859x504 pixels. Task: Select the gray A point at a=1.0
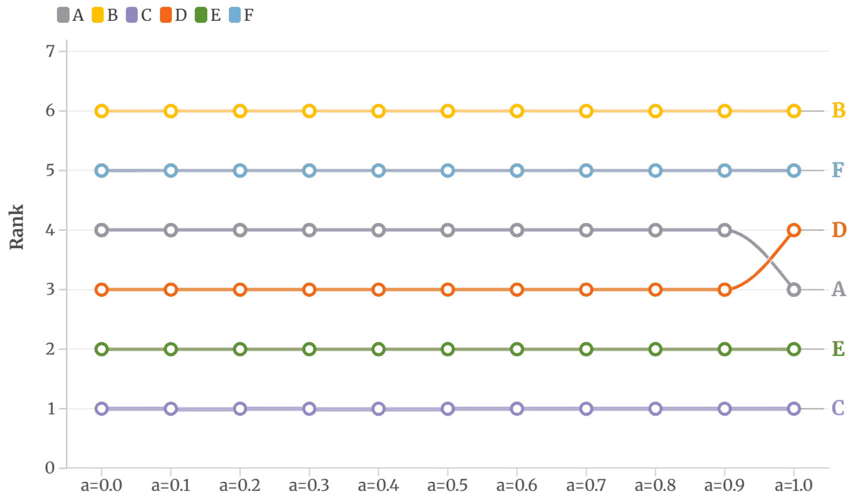tap(794, 290)
